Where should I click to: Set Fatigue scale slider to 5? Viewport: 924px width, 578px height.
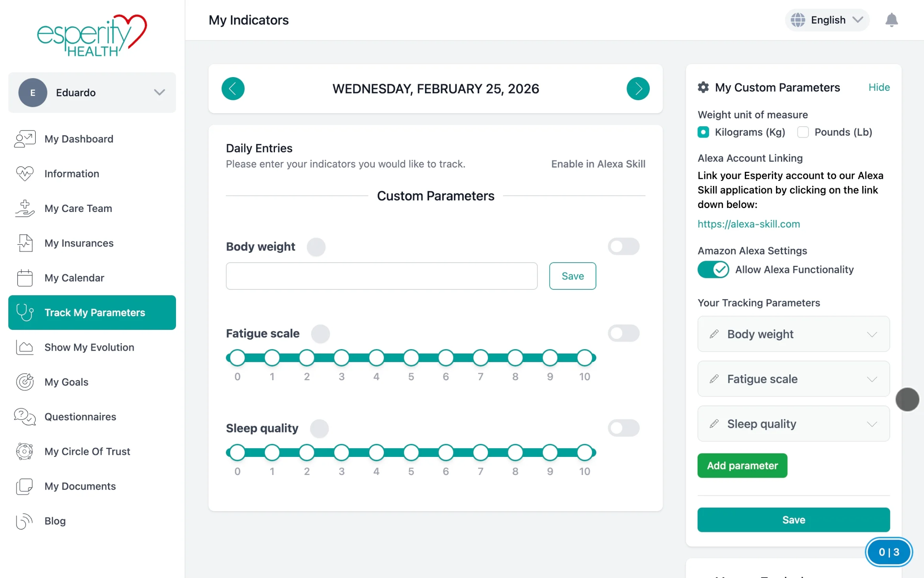411,358
